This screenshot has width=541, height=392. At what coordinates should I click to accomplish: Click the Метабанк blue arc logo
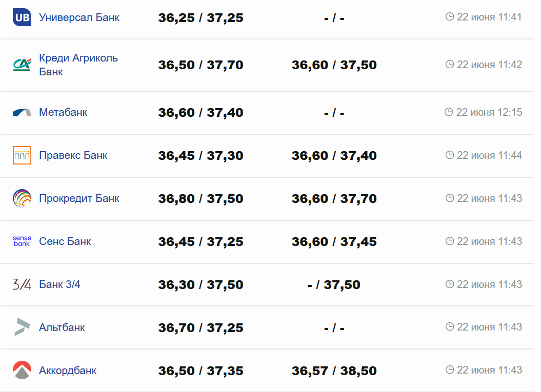(x=22, y=112)
